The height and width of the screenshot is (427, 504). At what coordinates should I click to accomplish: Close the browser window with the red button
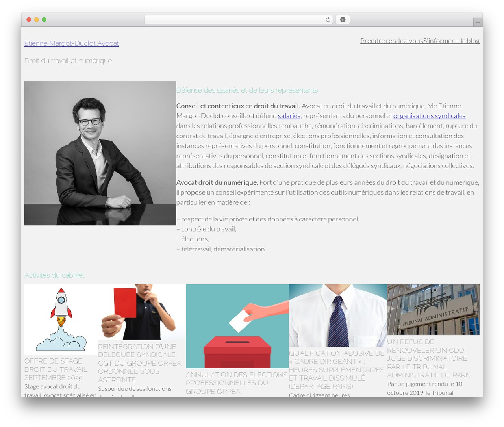(x=29, y=20)
